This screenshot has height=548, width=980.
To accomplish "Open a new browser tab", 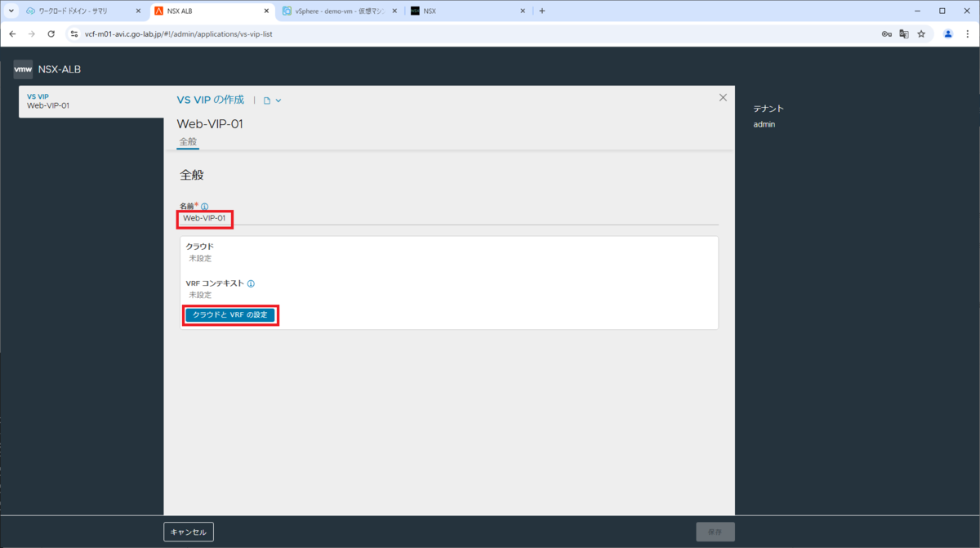I will (542, 11).
